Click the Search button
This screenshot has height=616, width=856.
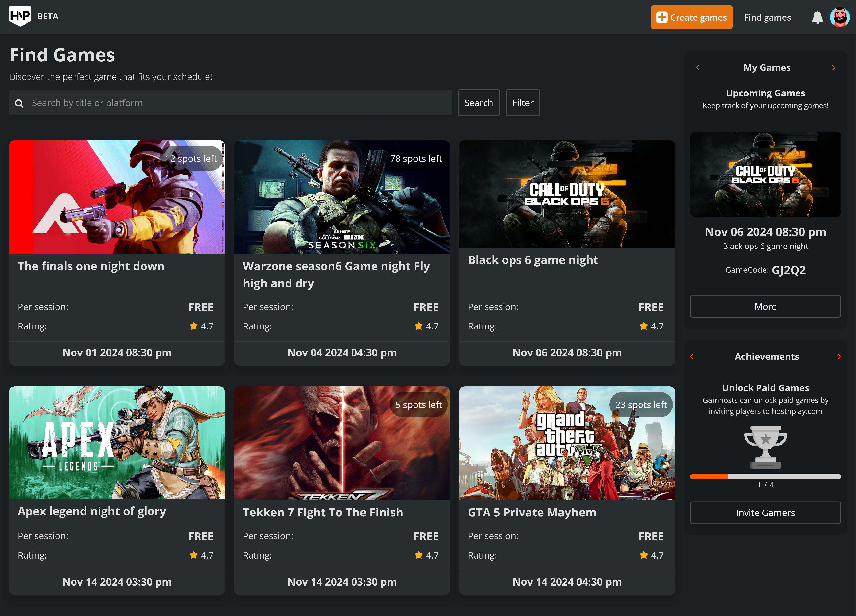479,103
